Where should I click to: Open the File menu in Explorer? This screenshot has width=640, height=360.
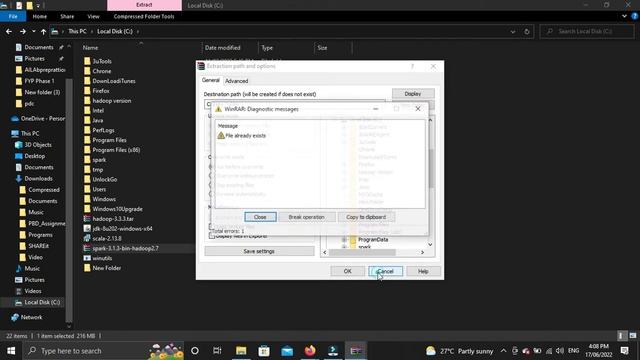pyautogui.click(x=13, y=16)
